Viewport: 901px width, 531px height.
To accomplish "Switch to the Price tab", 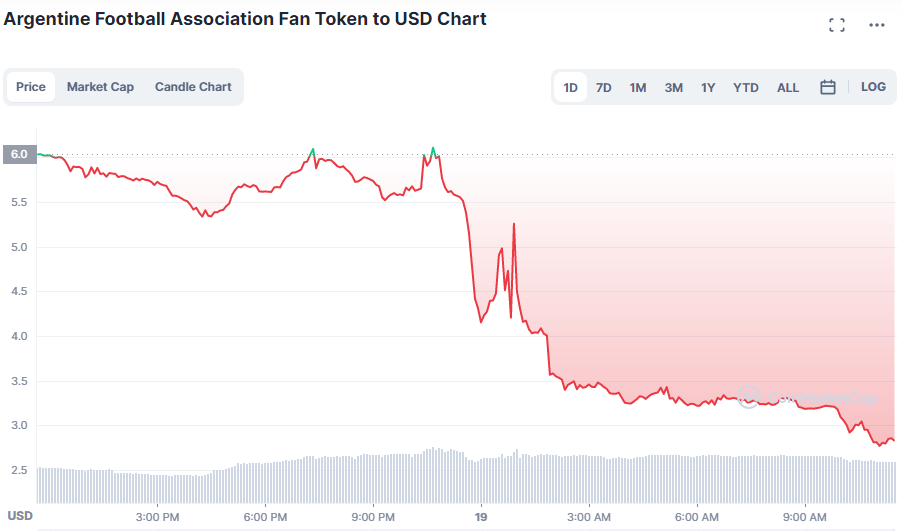I will point(31,87).
